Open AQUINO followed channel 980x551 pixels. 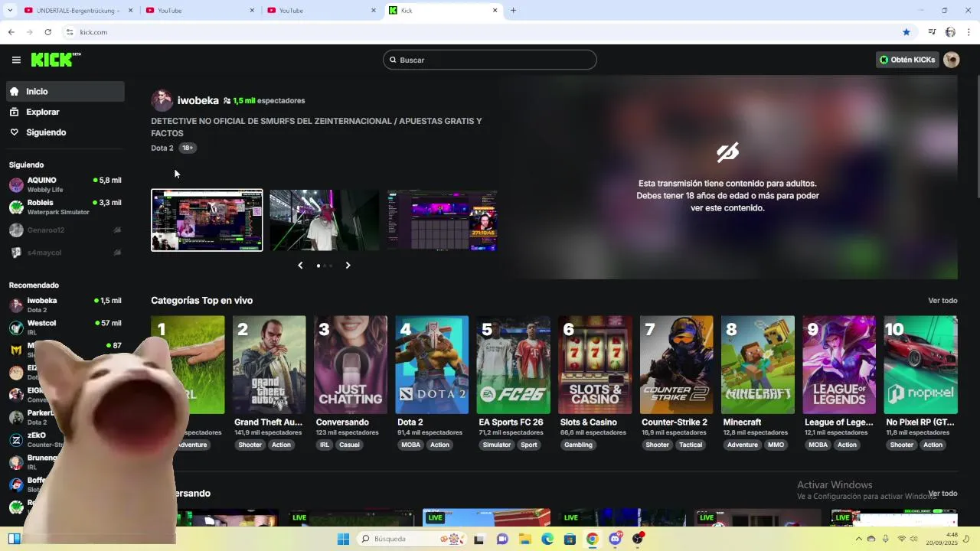coord(65,184)
